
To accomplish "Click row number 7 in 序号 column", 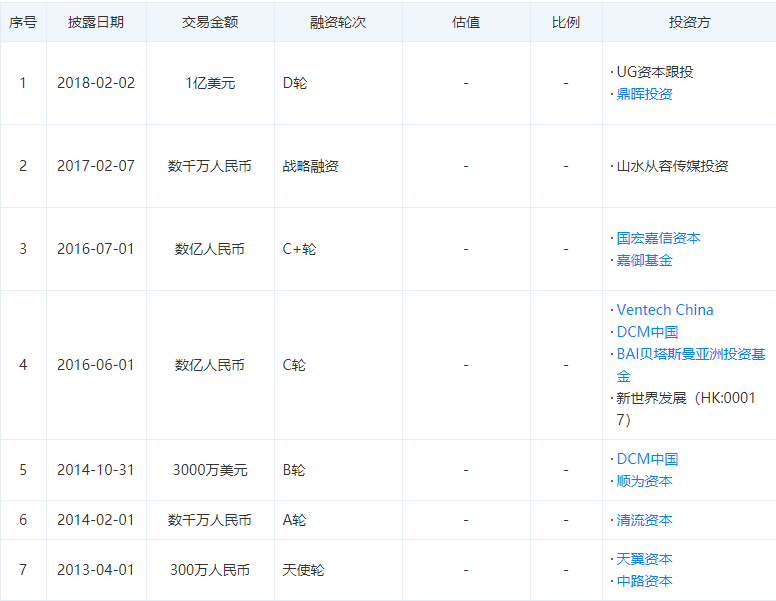I will pos(23,570).
